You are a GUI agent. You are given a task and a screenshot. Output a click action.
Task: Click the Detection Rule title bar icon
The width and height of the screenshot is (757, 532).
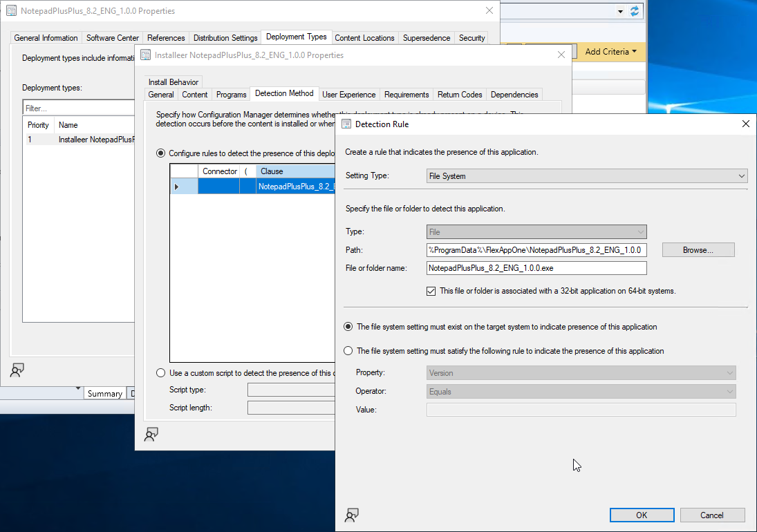346,124
